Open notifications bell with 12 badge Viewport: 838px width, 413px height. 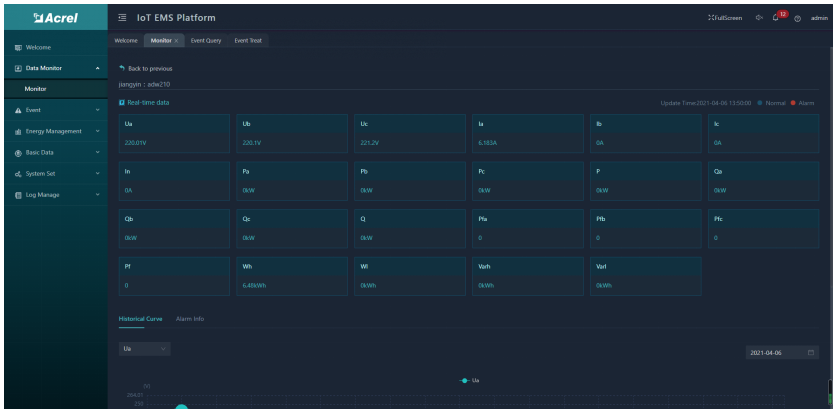(776, 18)
